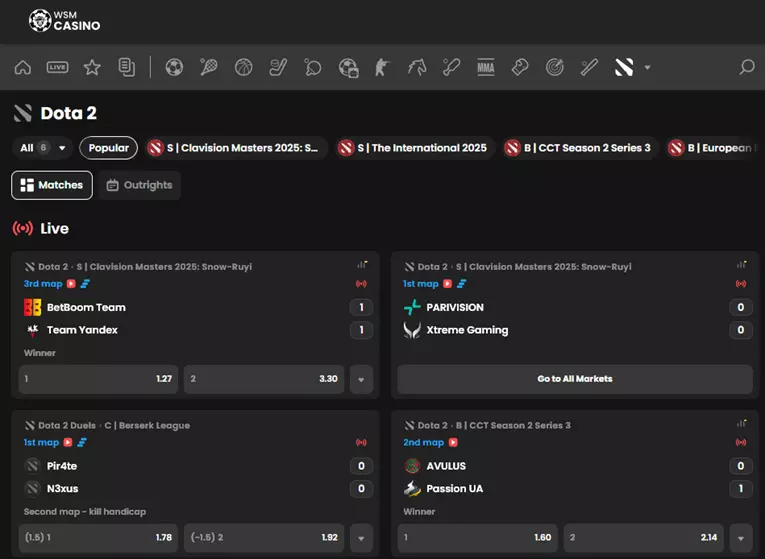Viewport: 765px width, 559px height.
Task: Select the tennis racket sport icon
Action: point(209,67)
